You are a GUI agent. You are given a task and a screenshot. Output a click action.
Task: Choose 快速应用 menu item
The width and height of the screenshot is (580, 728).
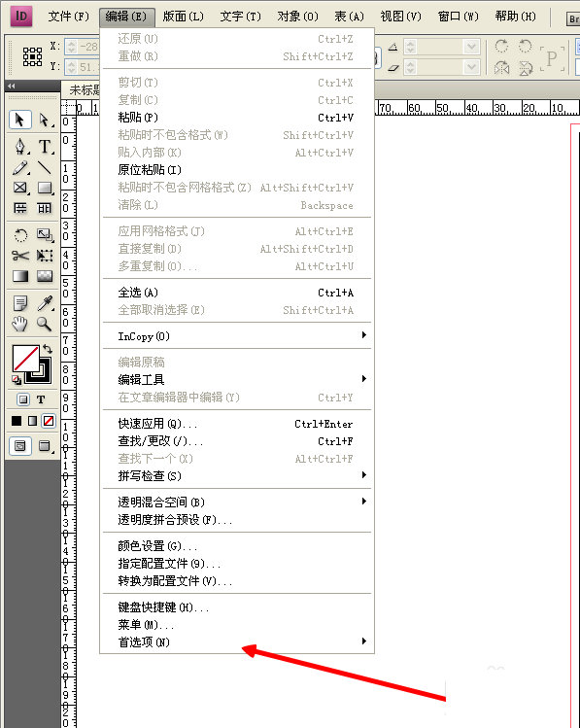[237, 424]
